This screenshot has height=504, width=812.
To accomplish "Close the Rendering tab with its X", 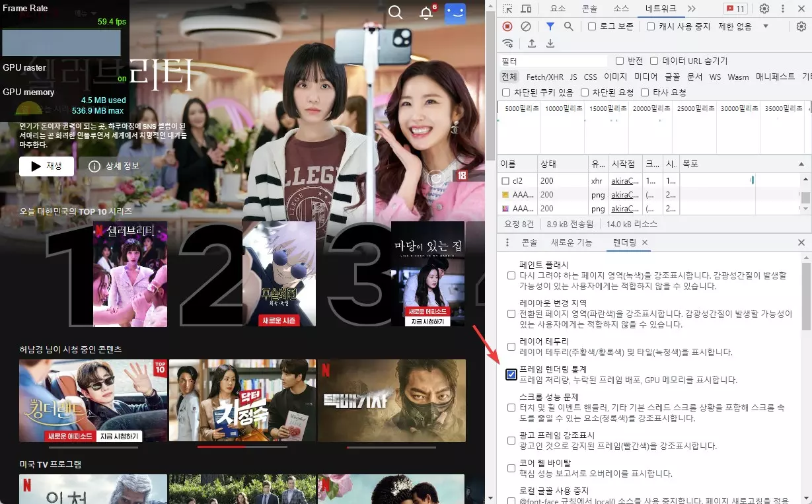I will click(x=644, y=242).
